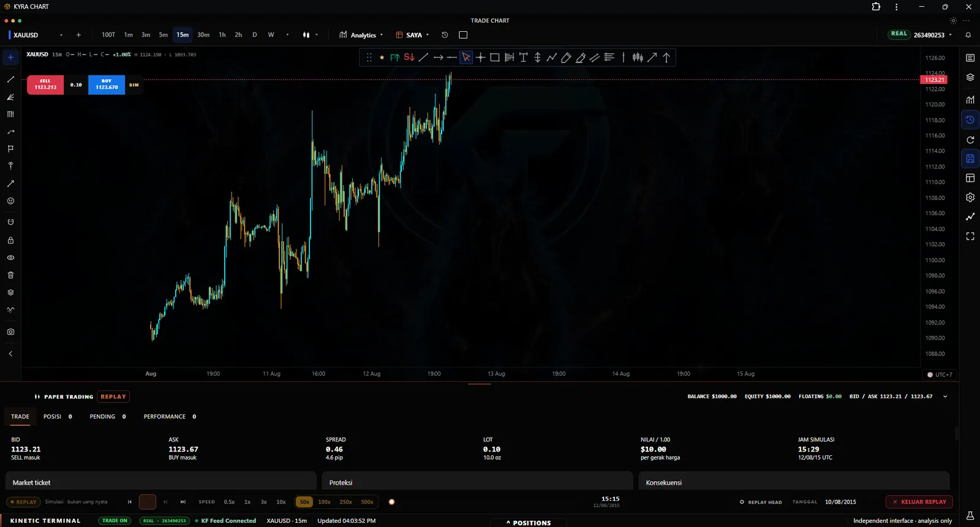The image size is (980, 527).
Task: Expand the REAL account 263490253 dropdown
Action: 921,35
